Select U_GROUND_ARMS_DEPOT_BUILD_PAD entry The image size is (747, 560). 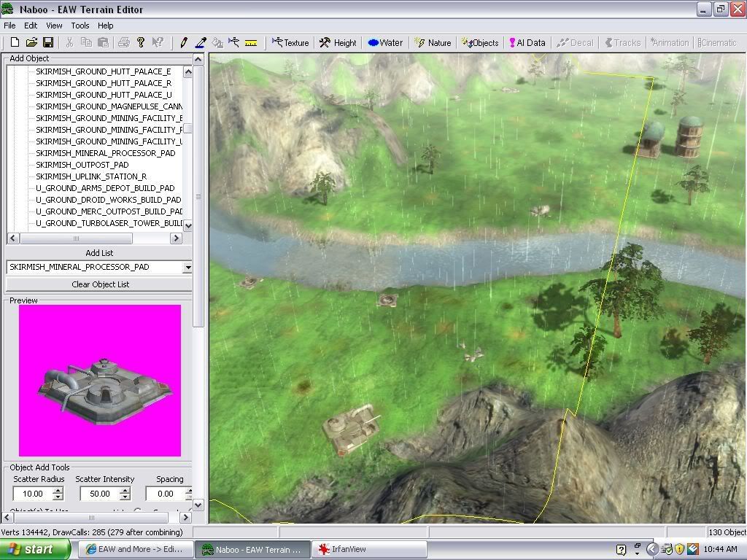pyautogui.click(x=105, y=188)
